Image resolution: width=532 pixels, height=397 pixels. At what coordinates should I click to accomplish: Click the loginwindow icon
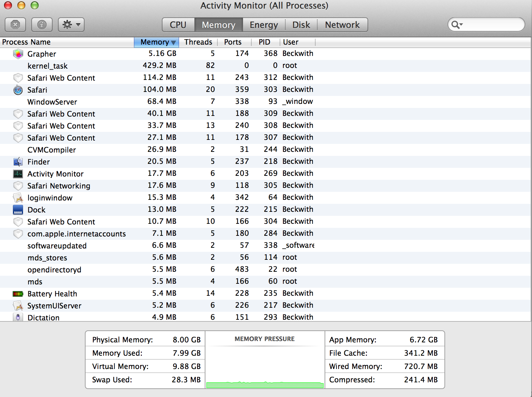point(18,198)
